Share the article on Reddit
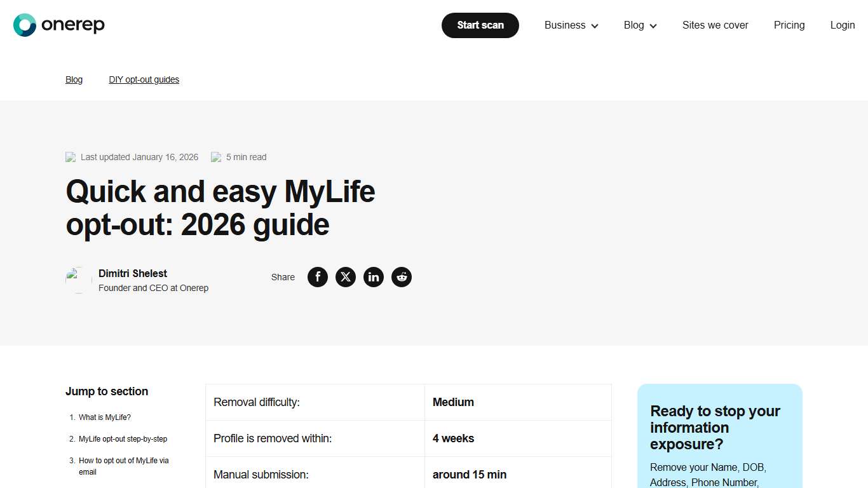Screen dimensions: 868x488 402,277
